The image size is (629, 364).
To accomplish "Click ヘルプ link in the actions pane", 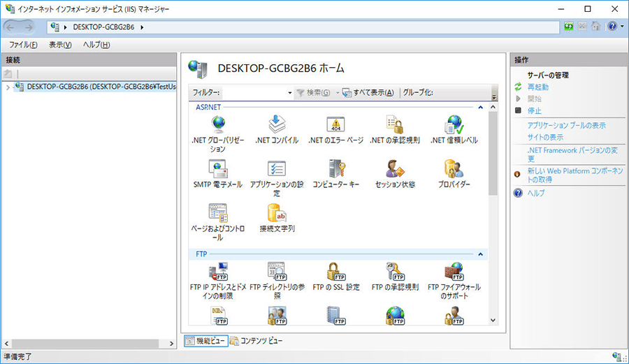I will (x=536, y=193).
